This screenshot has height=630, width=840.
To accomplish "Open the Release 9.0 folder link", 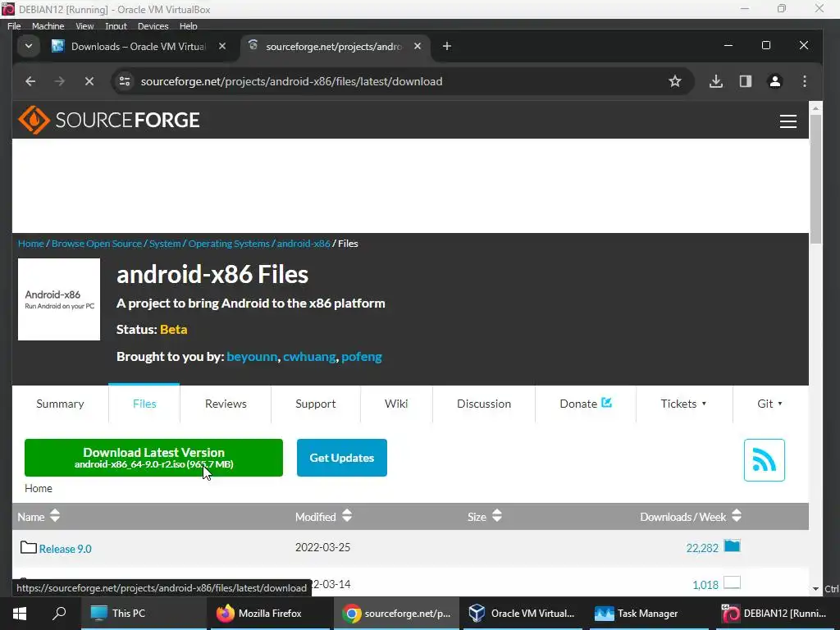I will 66,549.
